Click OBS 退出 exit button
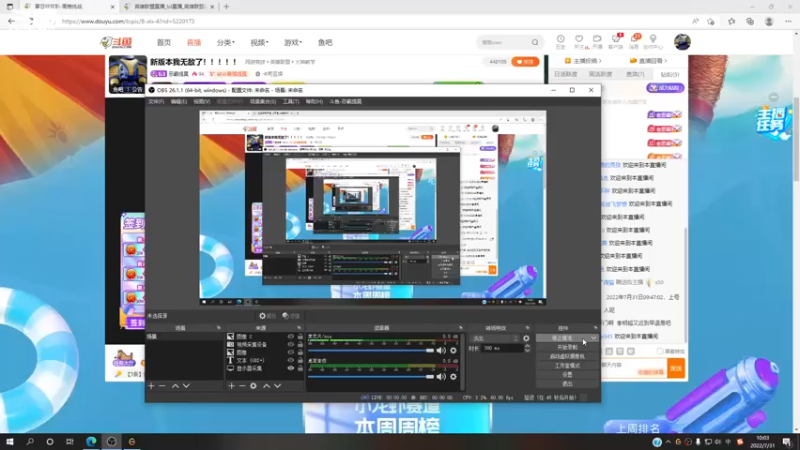800x450 pixels. (567, 384)
